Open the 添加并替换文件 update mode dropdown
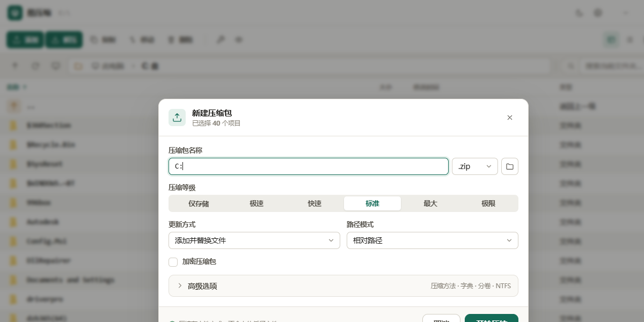This screenshot has width=644, height=322. pos(254,240)
